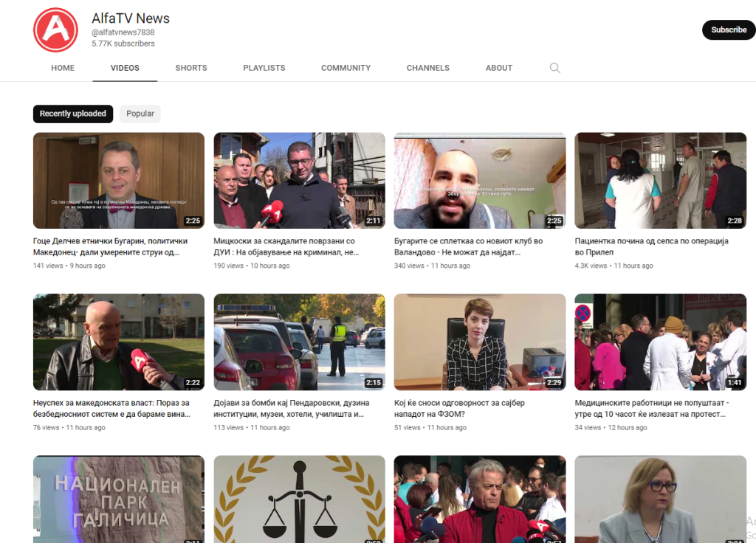Open the Национален Парк Галичица thumbnail
This screenshot has width=756, height=543.
coord(119,499)
